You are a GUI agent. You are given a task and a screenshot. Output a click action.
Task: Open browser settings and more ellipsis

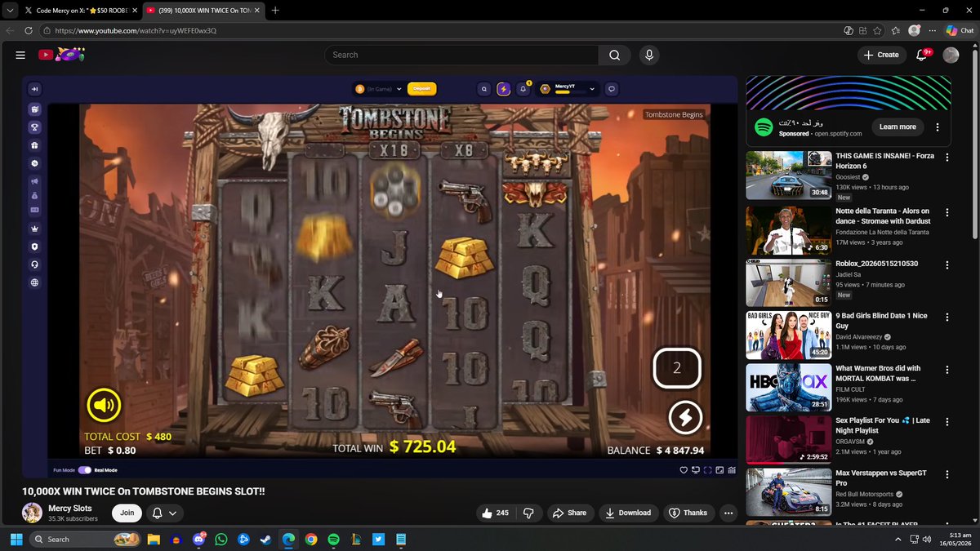tap(932, 30)
